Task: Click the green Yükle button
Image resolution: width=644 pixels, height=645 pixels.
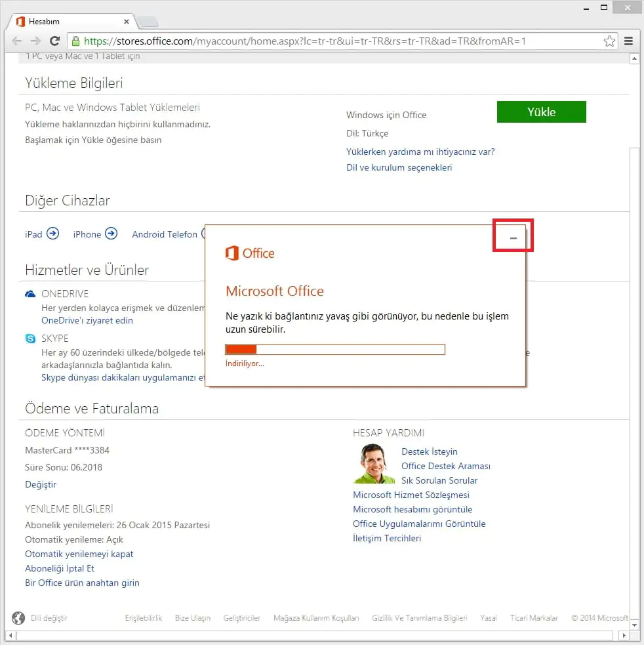Action: 541,112
